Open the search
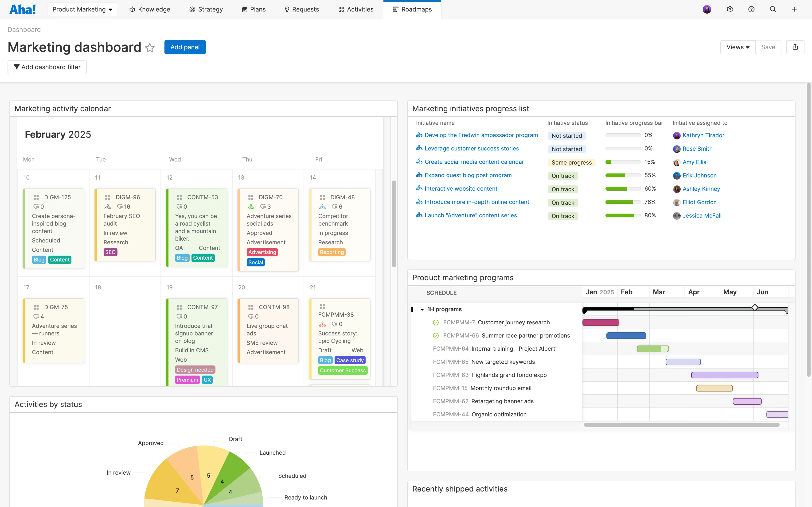812x507 pixels. (773, 9)
